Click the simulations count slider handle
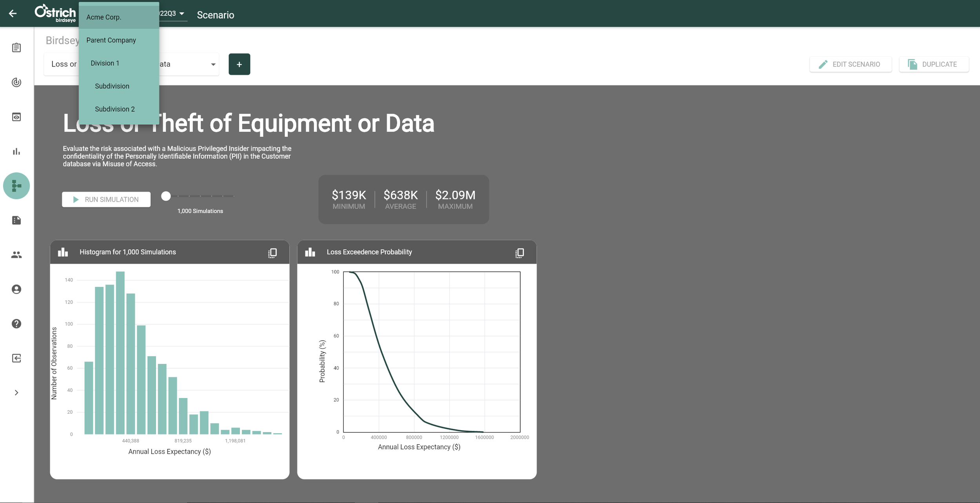The height and width of the screenshot is (503, 980). pyautogui.click(x=166, y=196)
